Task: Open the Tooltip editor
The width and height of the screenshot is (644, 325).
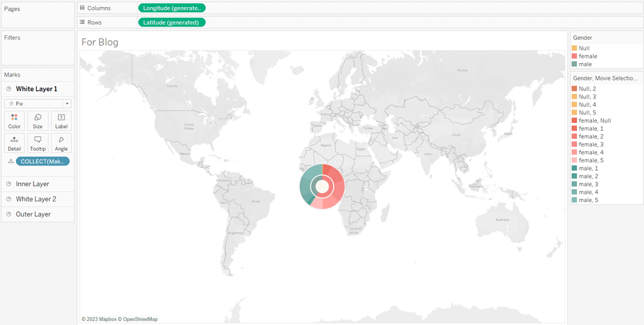Action: click(x=37, y=143)
